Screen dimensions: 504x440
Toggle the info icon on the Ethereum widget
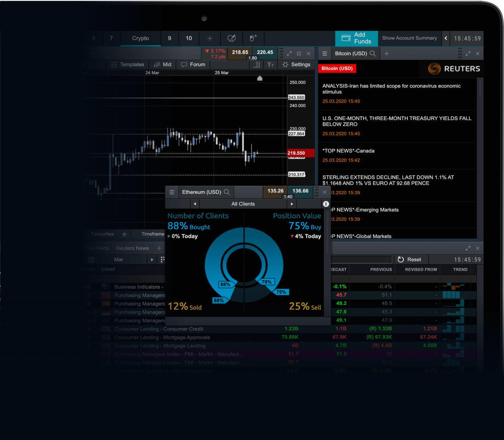(326, 204)
